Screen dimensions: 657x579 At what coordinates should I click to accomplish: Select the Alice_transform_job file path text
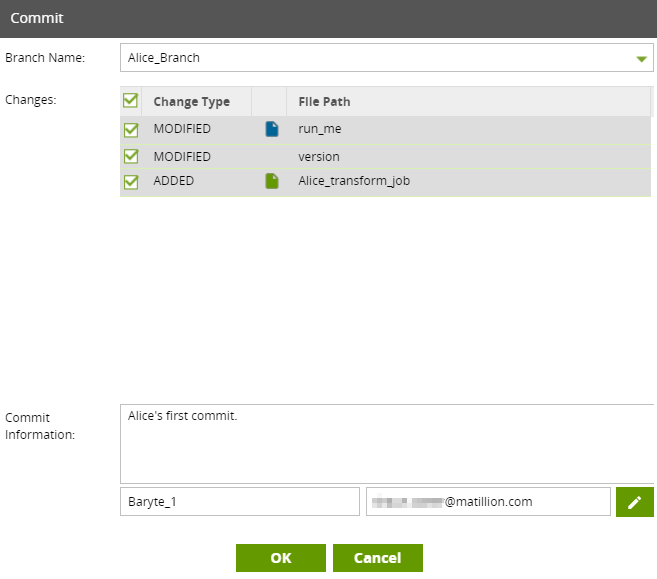[x=354, y=181]
